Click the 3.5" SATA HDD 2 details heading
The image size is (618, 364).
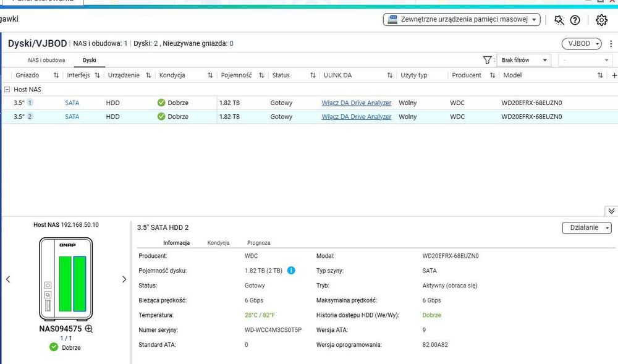163,227
